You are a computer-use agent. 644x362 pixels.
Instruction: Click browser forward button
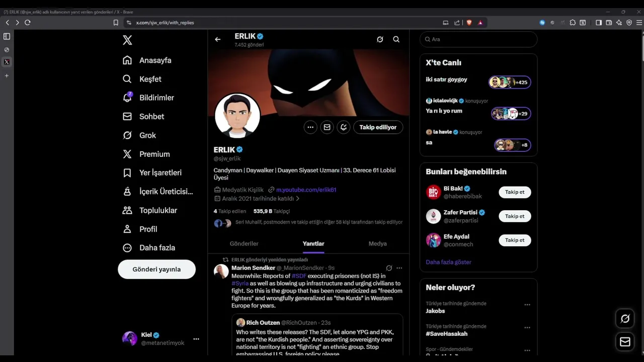pos(17,23)
